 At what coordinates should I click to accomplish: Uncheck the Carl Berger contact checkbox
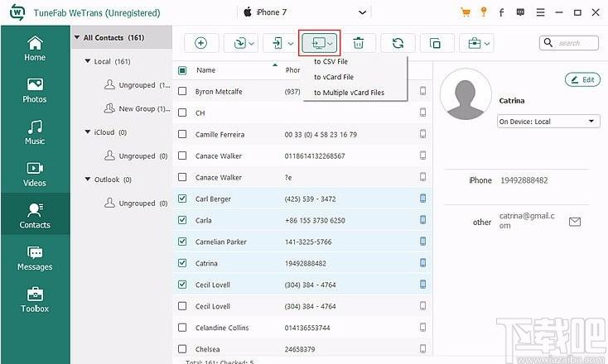click(182, 199)
